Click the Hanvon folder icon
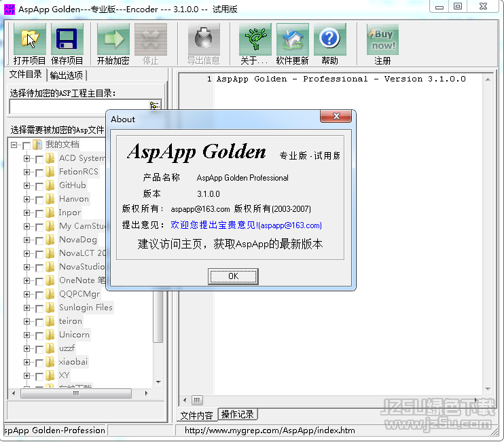This screenshot has width=504, height=442. point(50,199)
